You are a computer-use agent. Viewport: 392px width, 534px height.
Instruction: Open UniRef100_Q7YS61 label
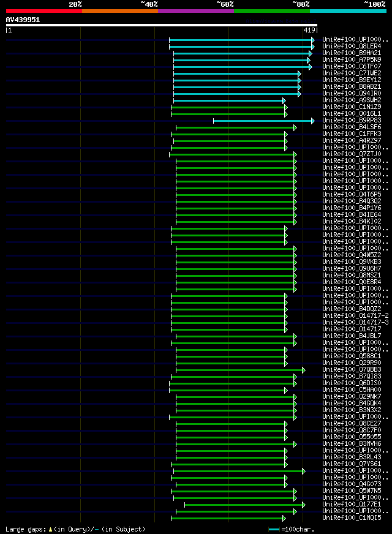(x=352, y=464)
